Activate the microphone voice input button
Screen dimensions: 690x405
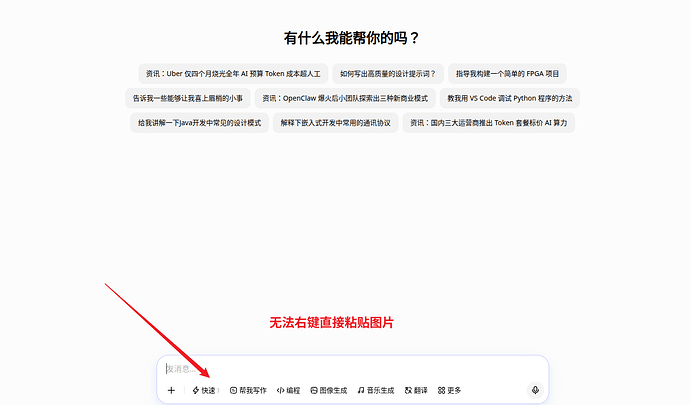535,390
